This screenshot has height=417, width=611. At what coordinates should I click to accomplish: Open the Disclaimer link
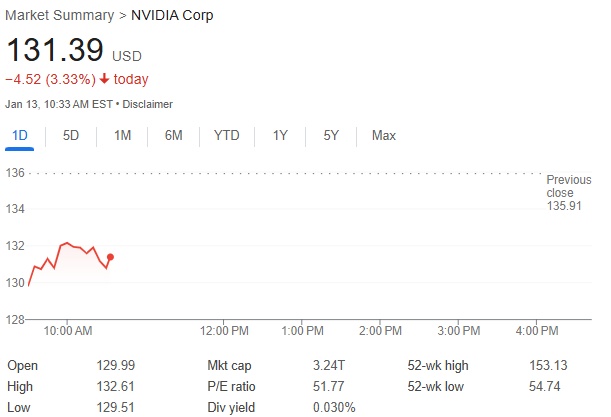pos(148,103)
